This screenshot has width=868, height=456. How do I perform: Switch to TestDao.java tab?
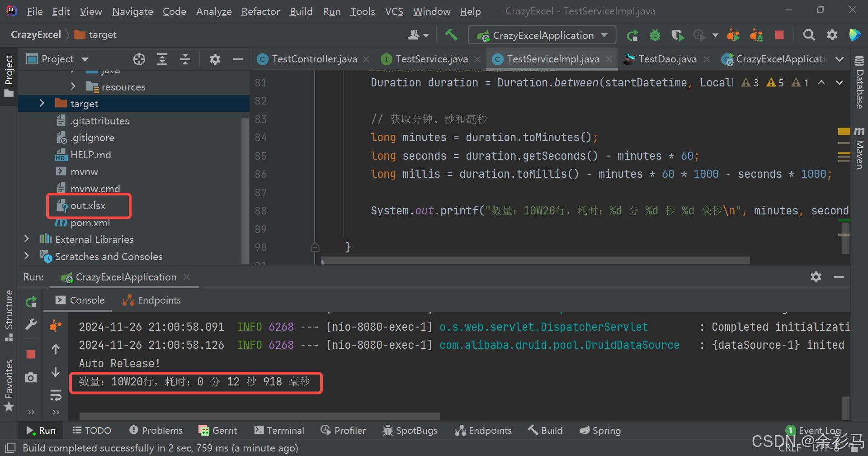[x=667, y=59]
